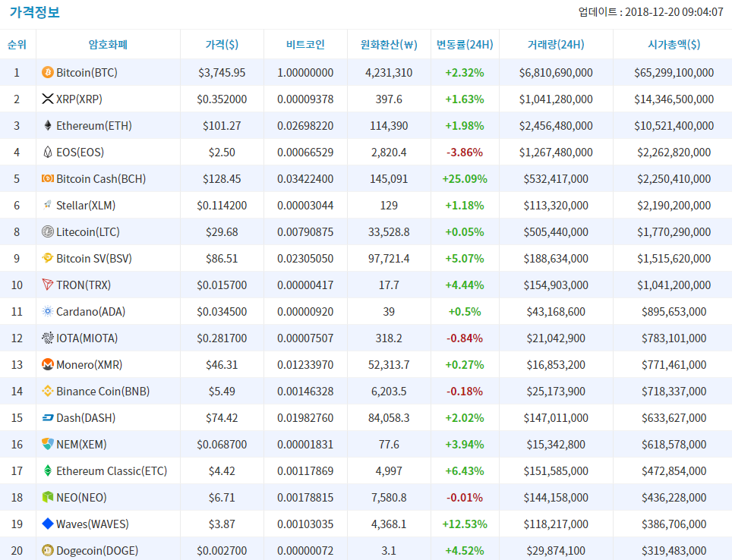Click the Bitcoin Cash (BCH) icon
Viewport: 732px width, 560px height.
(x=48, y=179)
